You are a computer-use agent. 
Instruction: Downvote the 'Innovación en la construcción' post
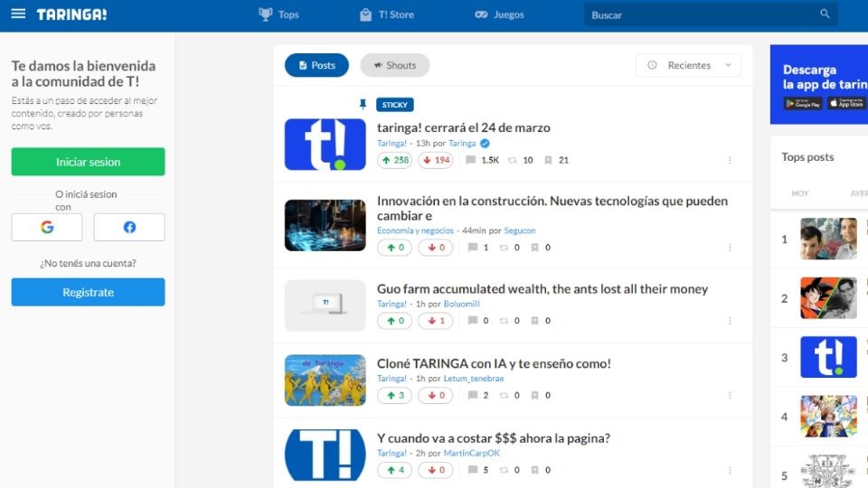coord(436,248)
